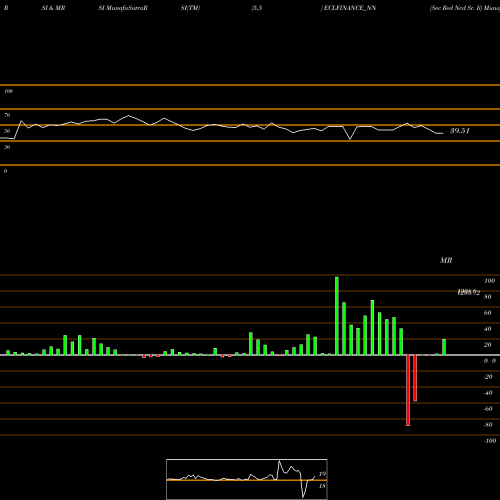Click the 39.51 RSI value label
This screenshot has height=500, width=500.
[x=460, y=131]
